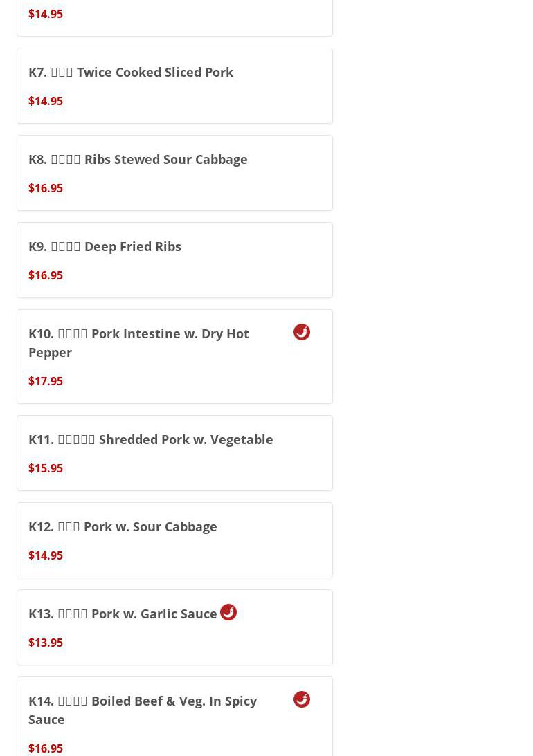Open K12 Pork w. Sour Cabbage
533x756 pixels.
point(123,526)
